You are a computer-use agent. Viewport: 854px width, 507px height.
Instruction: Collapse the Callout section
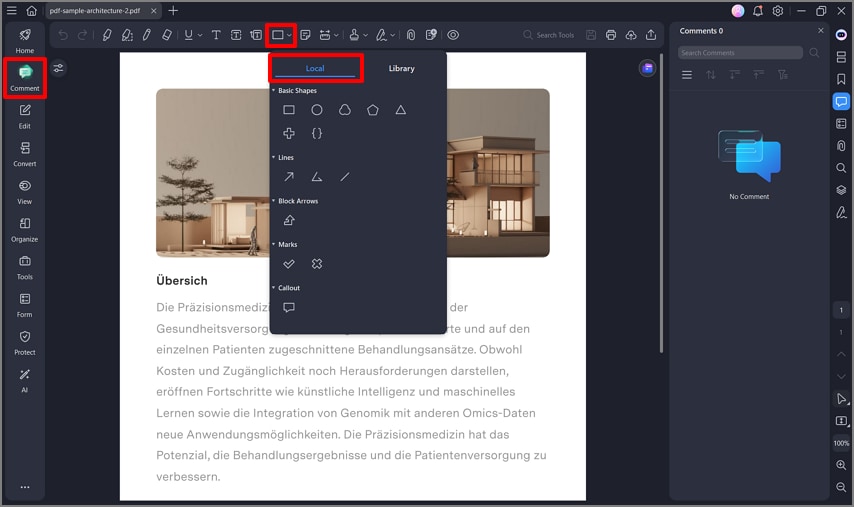[x=273, y=288]
